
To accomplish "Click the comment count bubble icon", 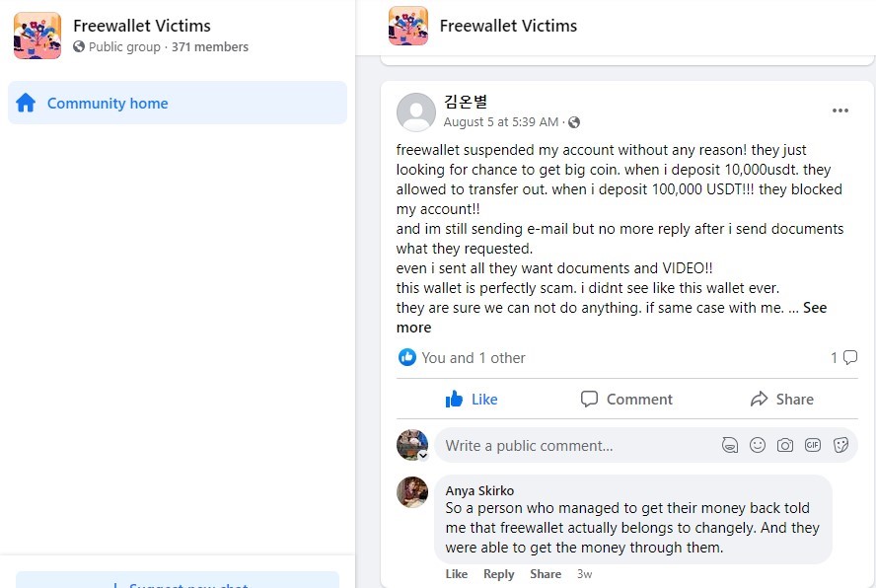I will tap(849, 357).
